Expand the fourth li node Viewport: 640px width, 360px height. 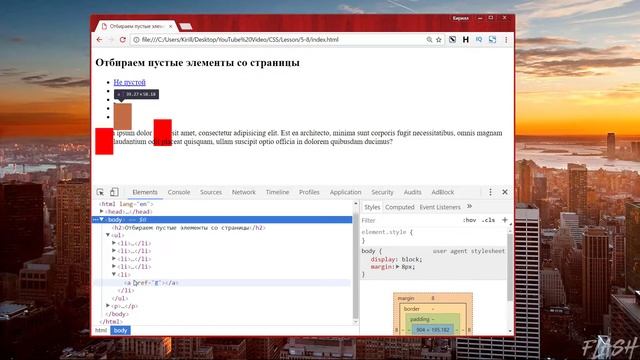click(x=114, y=266)
